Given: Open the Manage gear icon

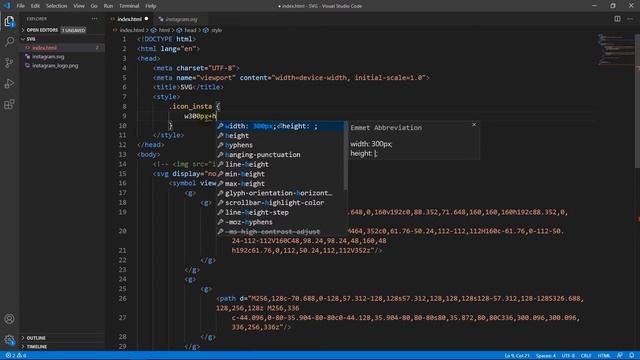Looking at the screenshot, I should [9, 339].
